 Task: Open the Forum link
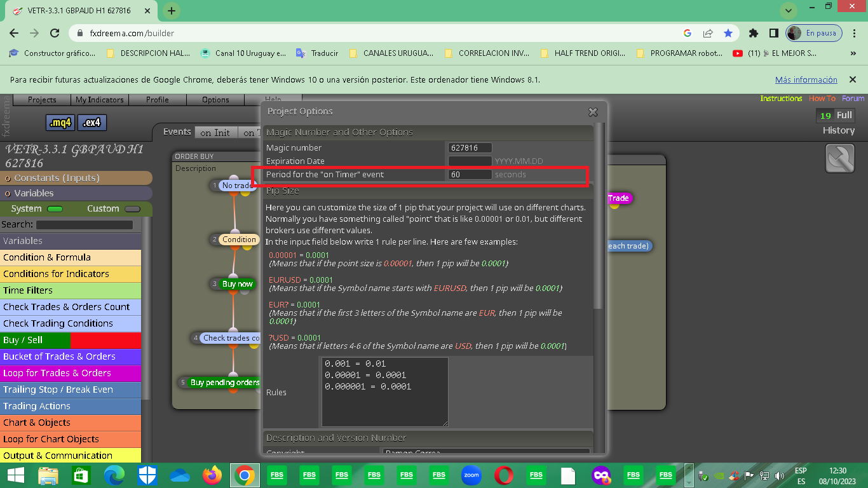[853, 98]
